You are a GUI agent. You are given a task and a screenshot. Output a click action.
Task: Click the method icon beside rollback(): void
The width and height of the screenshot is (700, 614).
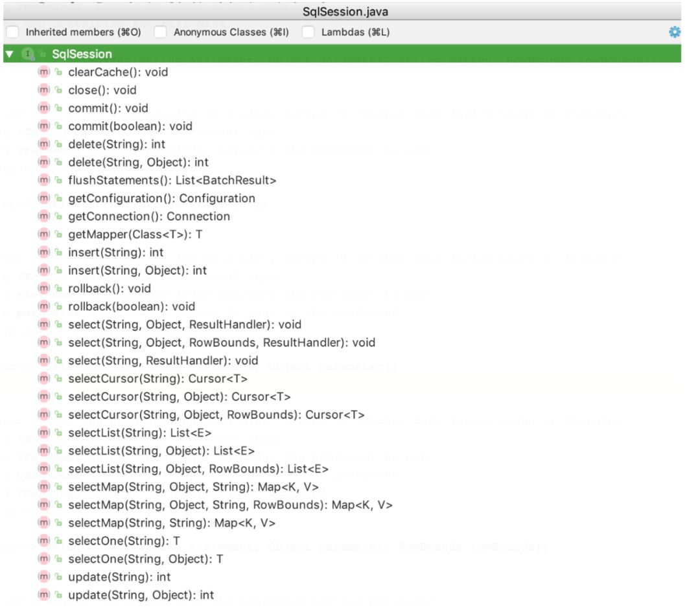(44, 288)
